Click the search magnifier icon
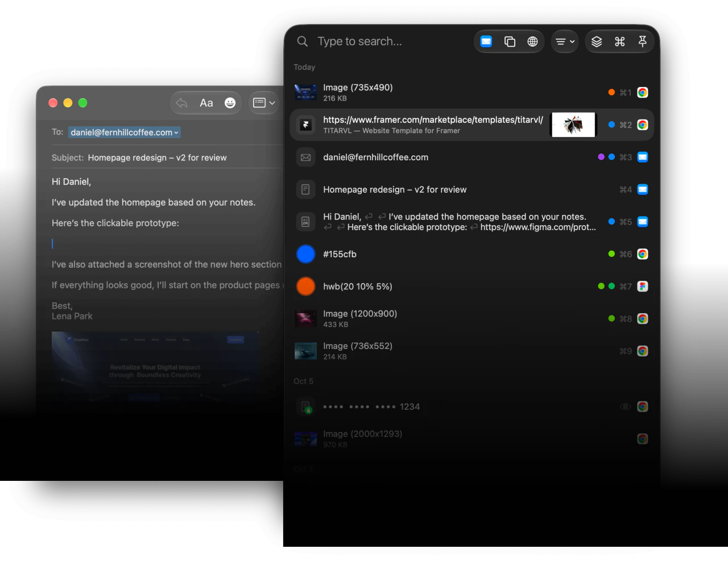 click(x=303, y=41)
